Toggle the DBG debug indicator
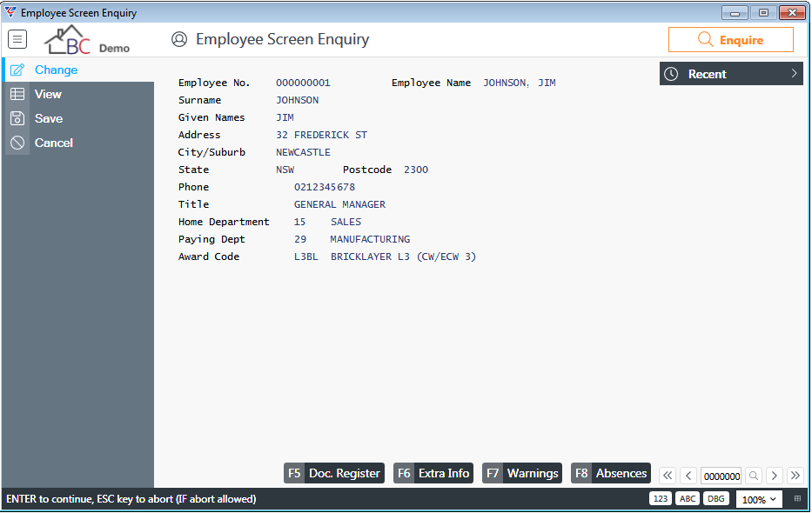Image resolution: width=812 pixels, height=513 pixels. [715, 498]
